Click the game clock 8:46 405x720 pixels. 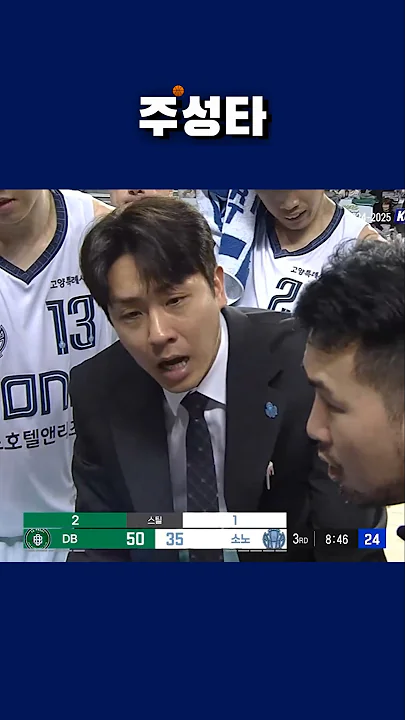337,539
